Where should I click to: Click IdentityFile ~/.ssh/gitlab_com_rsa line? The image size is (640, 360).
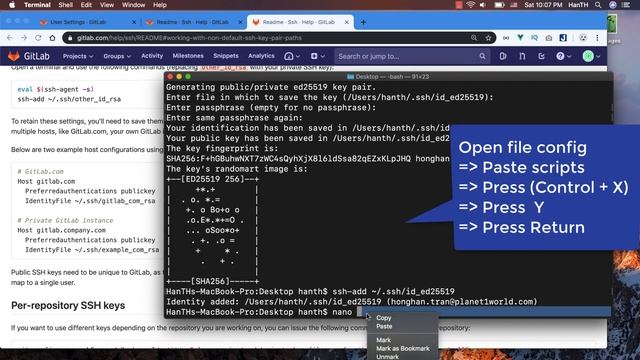click(x=90, y=201)
